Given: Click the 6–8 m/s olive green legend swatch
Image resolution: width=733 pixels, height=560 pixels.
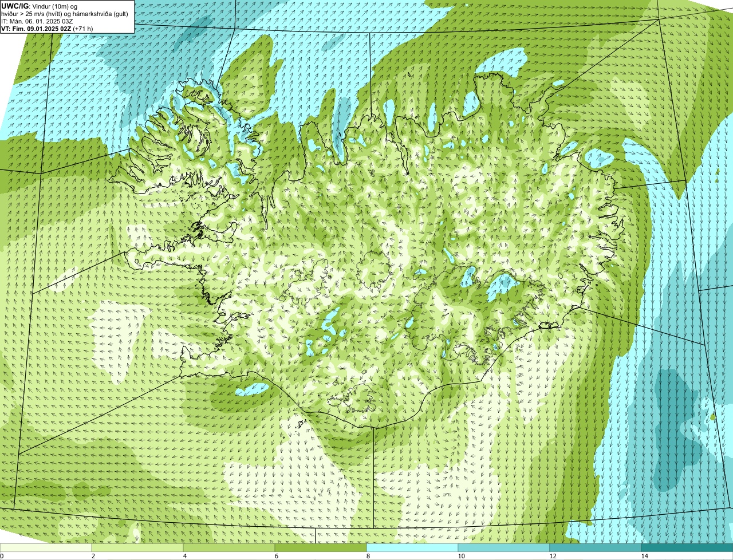Looking at the screenshot, I should click(x=321, y=547).
